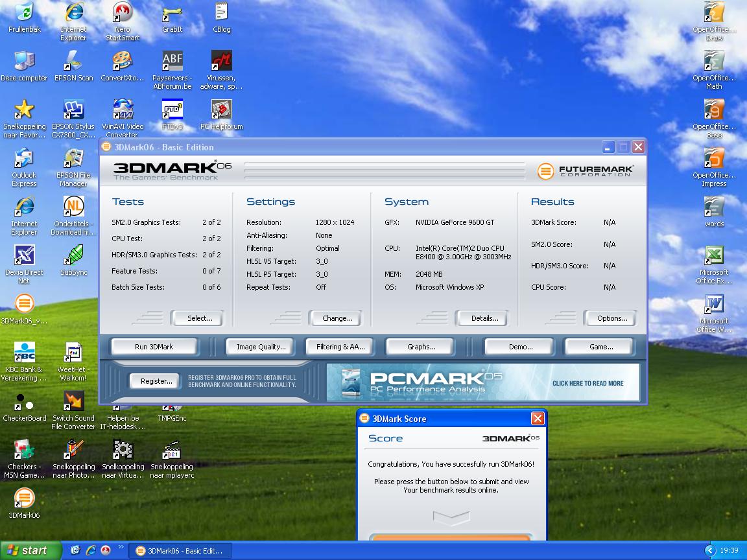Image resolution: width=747 pixels, height=560 pixels.
Task: Open Image Quality... tool
Action: coord(261,347)
